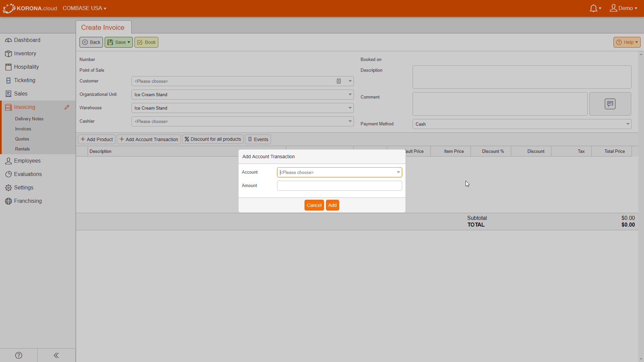Open the Employees section

(38, 161)
